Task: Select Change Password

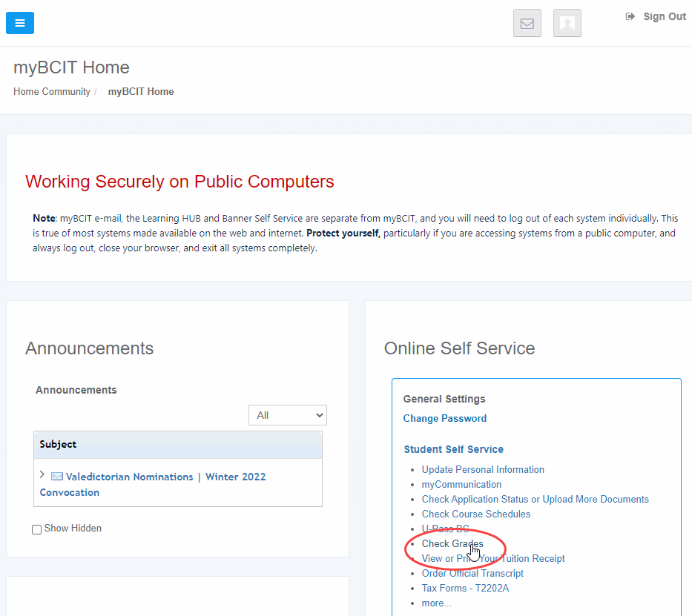Action: coord(445,418)
